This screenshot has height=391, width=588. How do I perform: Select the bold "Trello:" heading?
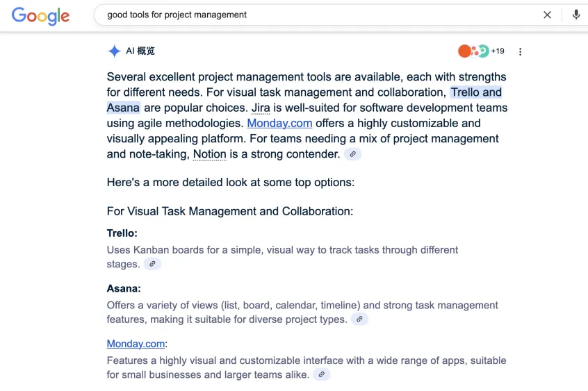point(122,233)
